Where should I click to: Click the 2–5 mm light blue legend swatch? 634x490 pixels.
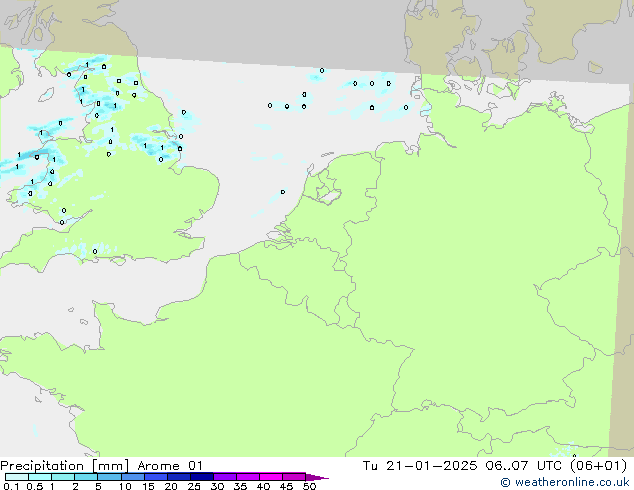click(x=86, y=477)
